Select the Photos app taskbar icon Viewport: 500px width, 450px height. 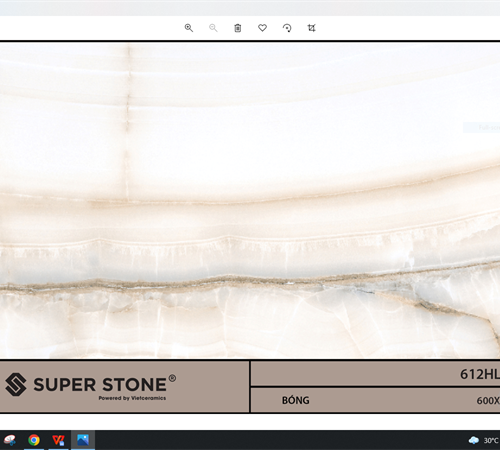coord(83,440)
